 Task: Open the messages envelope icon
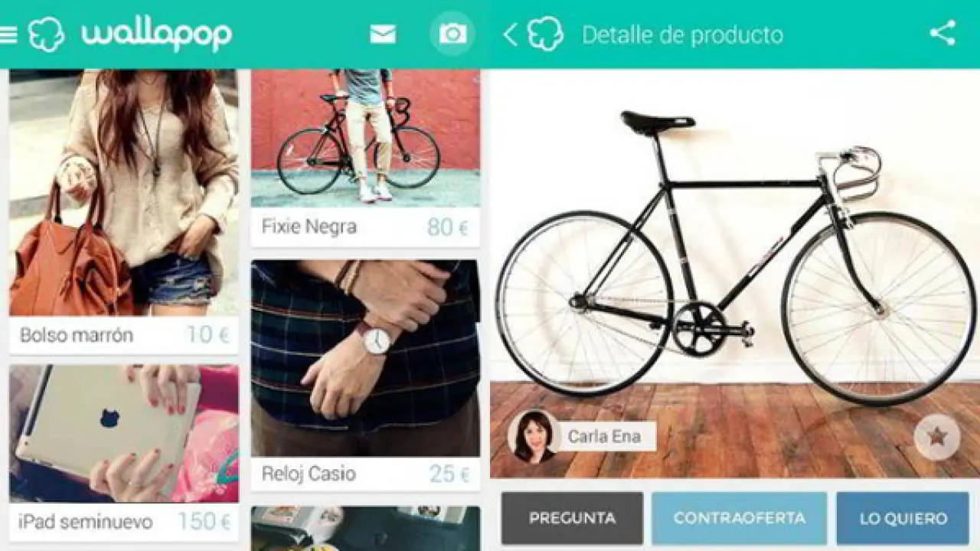click(383, 34)
